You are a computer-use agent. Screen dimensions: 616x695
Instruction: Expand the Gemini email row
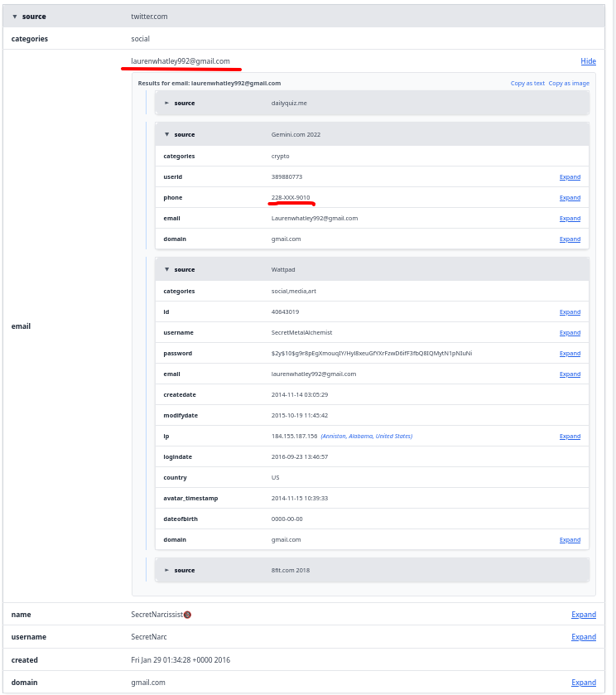point(570,219)
